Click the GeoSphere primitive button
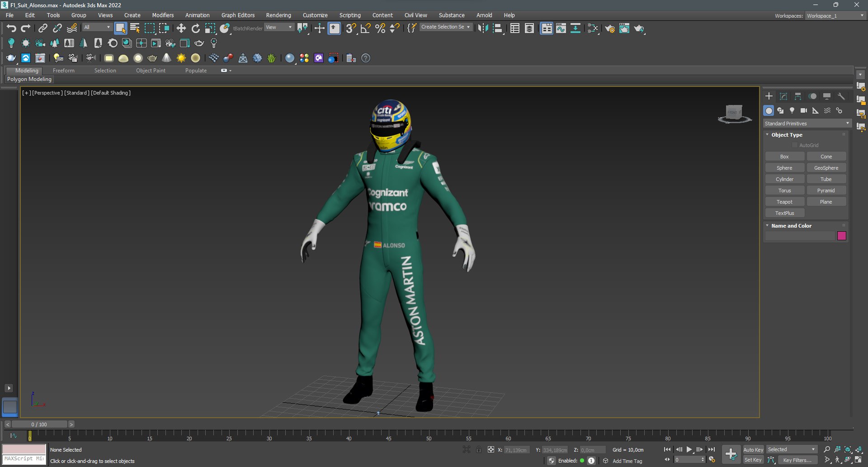Screen dimensions: 868x467 pyautogui.click(x=826, y=168)
